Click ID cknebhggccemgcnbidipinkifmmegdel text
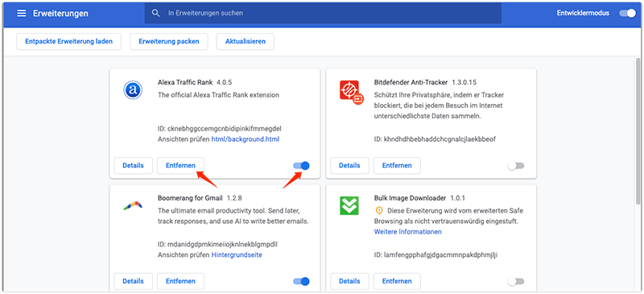Image resolution: width=644 pixels, height=294 pixels. pyautogui.click(x=219, y=128)
